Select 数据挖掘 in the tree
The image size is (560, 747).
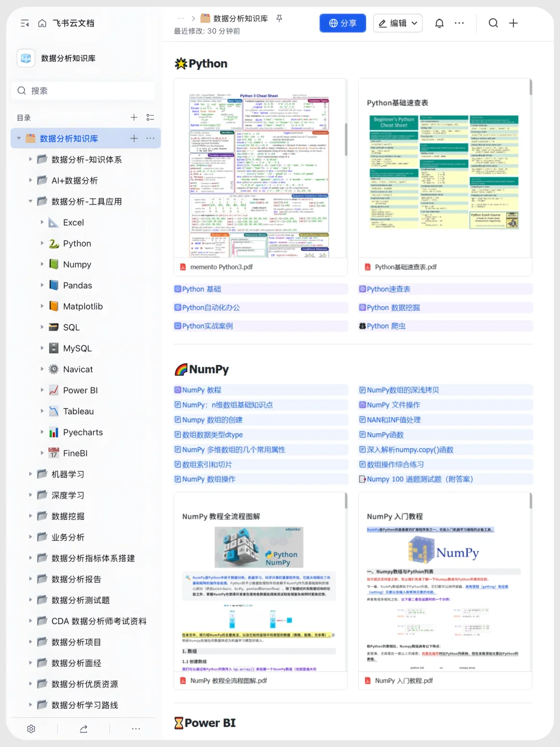68,516
